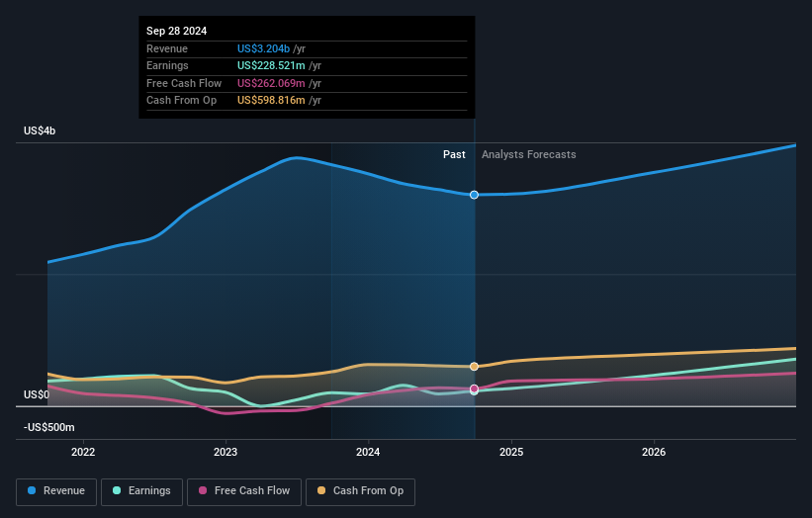Toggle the Cash From Op legend button
Viewport: 812px width, 518px height.
tap(360, 491)
